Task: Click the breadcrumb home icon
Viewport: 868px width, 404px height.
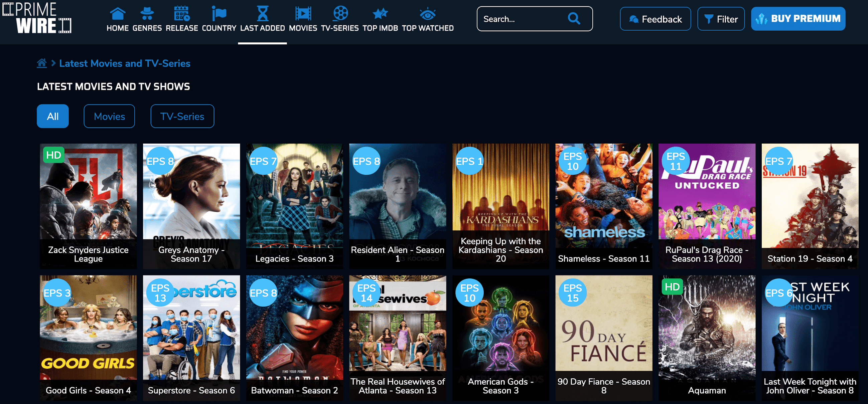Action: coord(42,63)
